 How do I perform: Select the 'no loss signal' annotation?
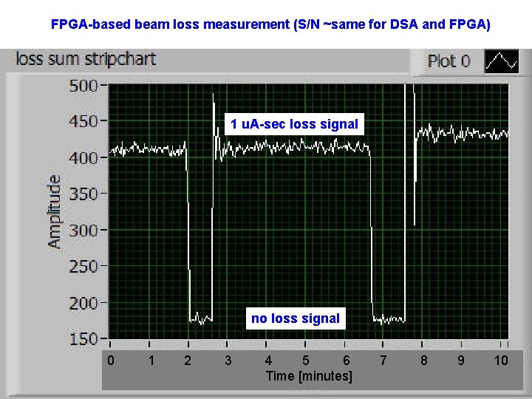(x=296, y=318)
